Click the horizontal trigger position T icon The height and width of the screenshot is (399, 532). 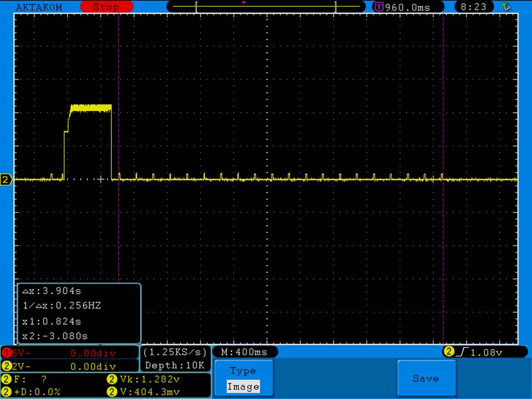point(379,7)
